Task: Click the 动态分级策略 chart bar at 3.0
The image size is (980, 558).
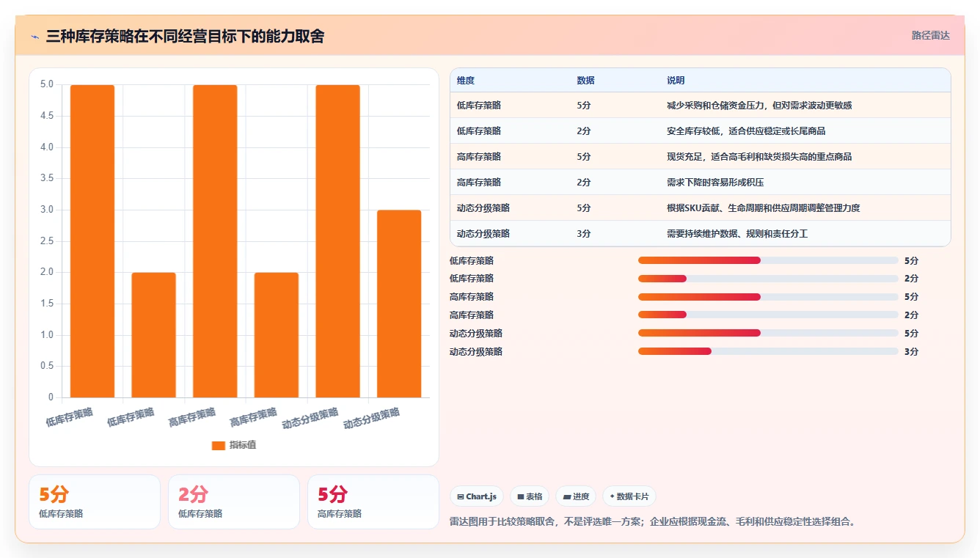Action: pyautogui.click(x=399, y=304)
